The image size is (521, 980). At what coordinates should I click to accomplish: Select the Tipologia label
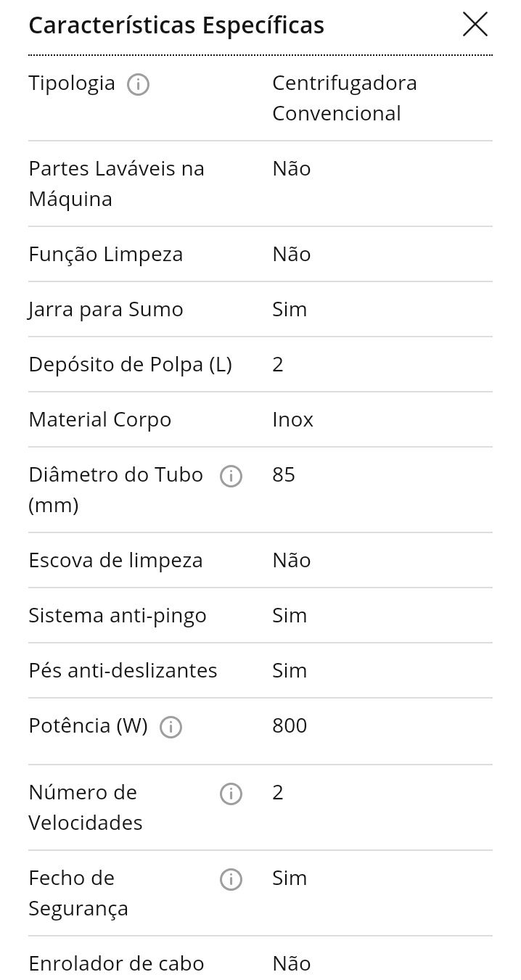click(72, 83)
